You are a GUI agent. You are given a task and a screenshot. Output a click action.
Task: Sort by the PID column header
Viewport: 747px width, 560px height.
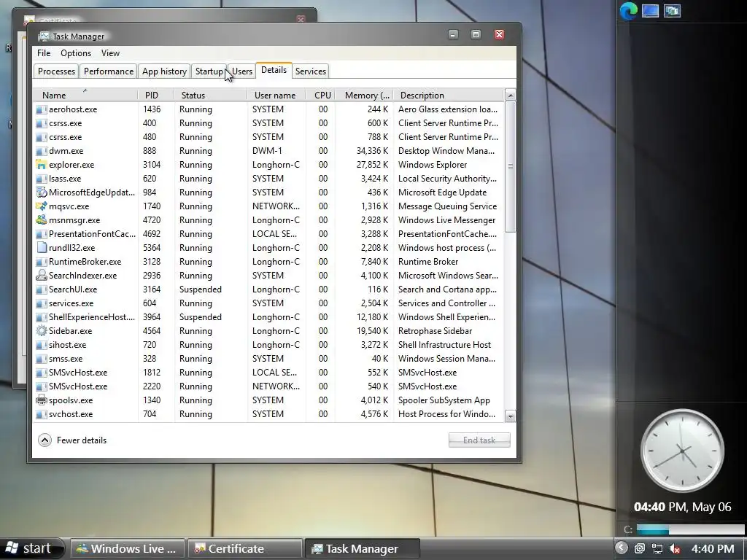pos(156,96)
